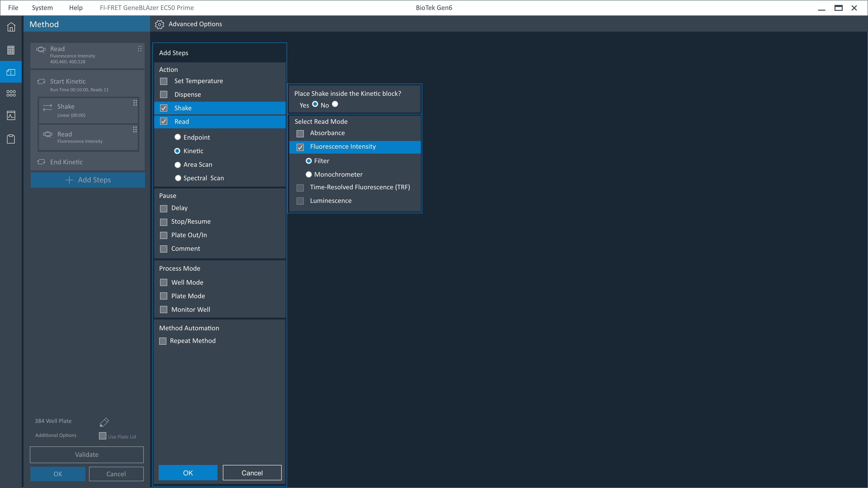Open the graph analysis icon in sidebar

coord(11,115)
